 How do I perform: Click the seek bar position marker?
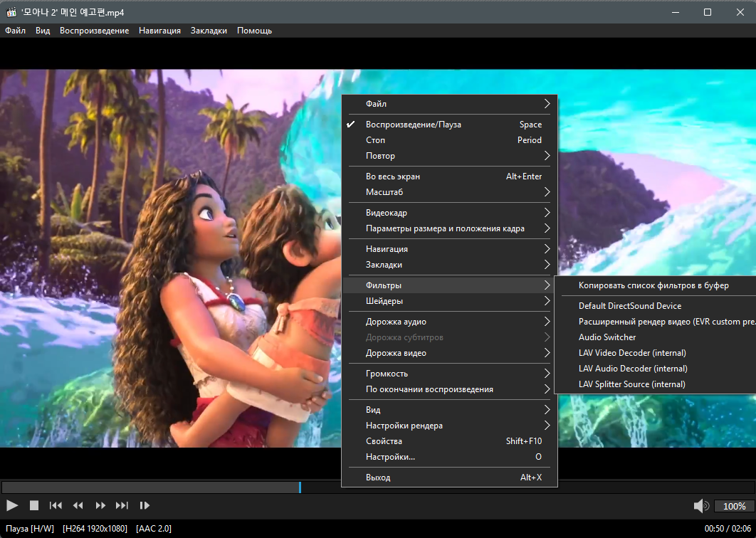click(300, 487)
